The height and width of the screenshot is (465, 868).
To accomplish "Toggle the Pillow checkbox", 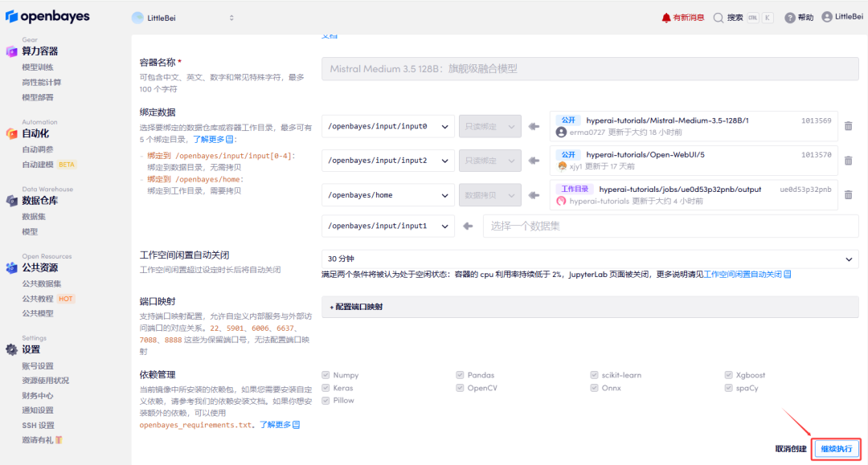I will click(325, 400).
